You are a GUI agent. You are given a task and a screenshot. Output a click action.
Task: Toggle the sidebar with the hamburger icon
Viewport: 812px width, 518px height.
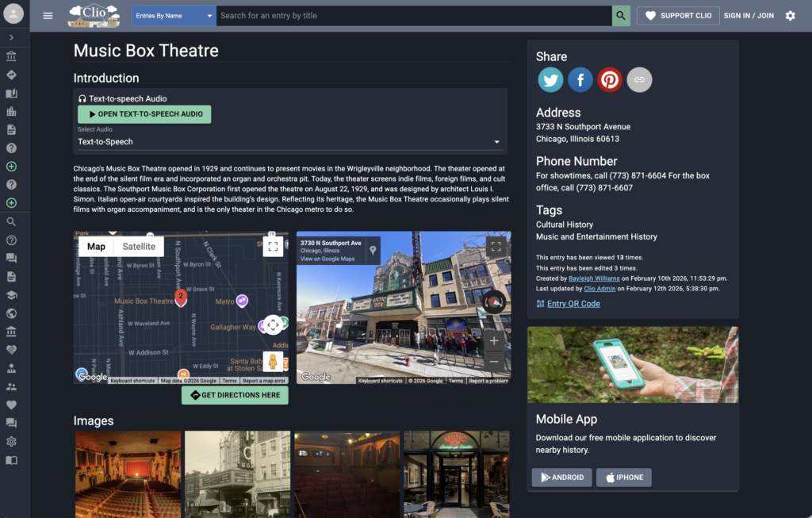point(48,14)
